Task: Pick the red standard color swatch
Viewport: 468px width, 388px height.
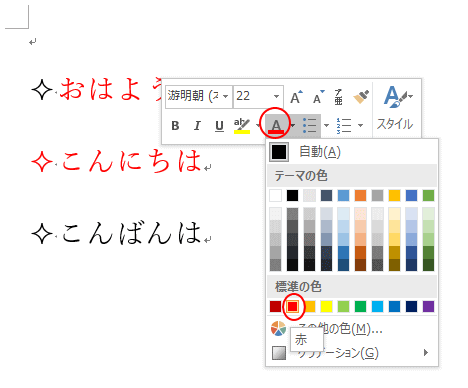Action: (x=293, y=306)
